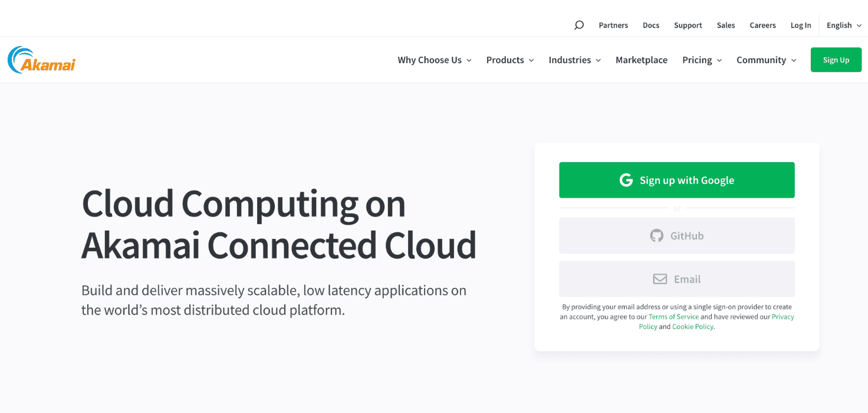Expand the Industries menu
Screen dimensions: 868x413
574,60
